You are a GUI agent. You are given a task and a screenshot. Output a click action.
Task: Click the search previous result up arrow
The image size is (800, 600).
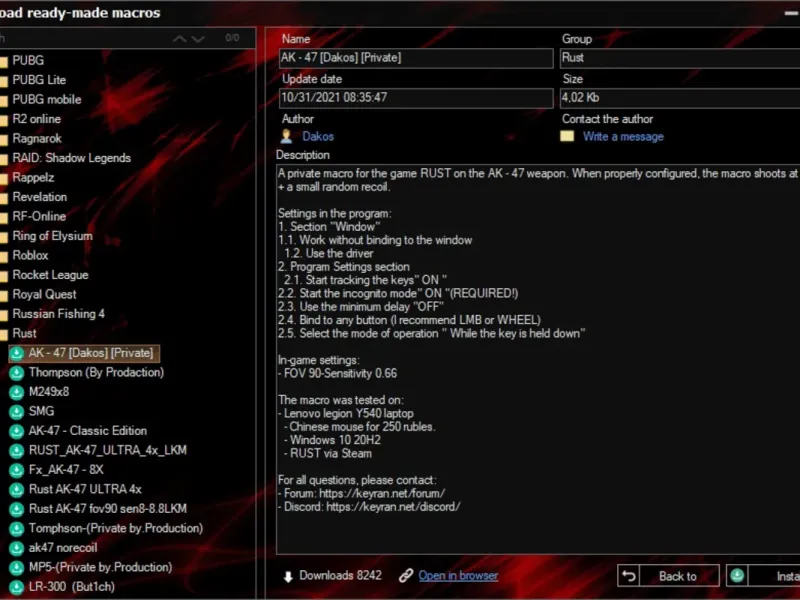click(x=180, y=39)
